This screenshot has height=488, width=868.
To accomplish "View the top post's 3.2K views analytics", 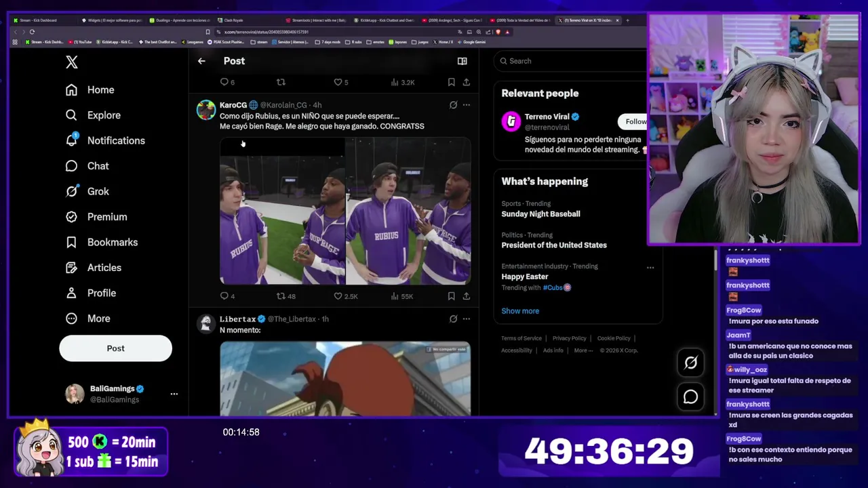I will point(402,82).
